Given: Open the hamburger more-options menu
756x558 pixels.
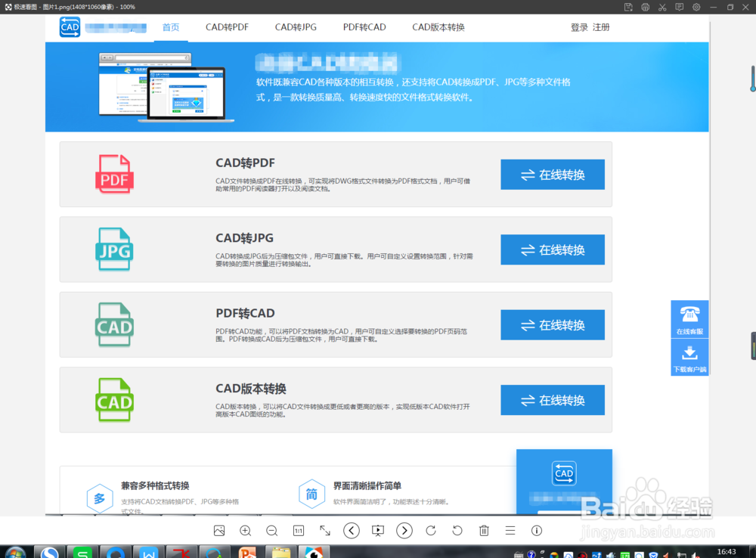Looking at the screenshot, I should 510,531.
